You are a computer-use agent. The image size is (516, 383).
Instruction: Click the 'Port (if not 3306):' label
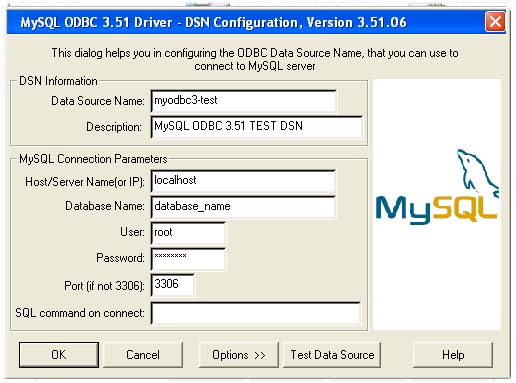point(104,286)
